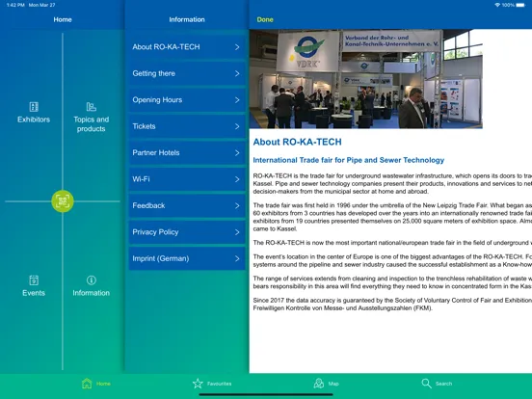Open the Imprint (German) entry
The width and height of the screenshot is (532, 399).
click(187, 259)
